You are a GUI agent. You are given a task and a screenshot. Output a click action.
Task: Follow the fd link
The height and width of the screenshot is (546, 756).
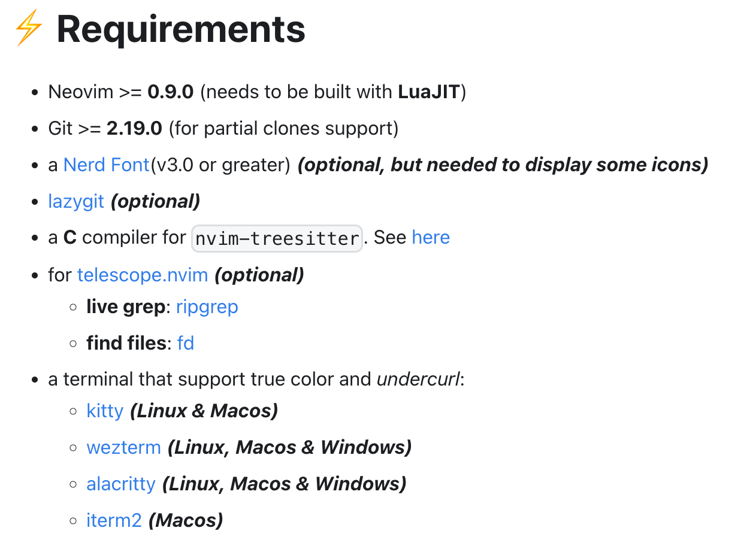coord(186,343)
